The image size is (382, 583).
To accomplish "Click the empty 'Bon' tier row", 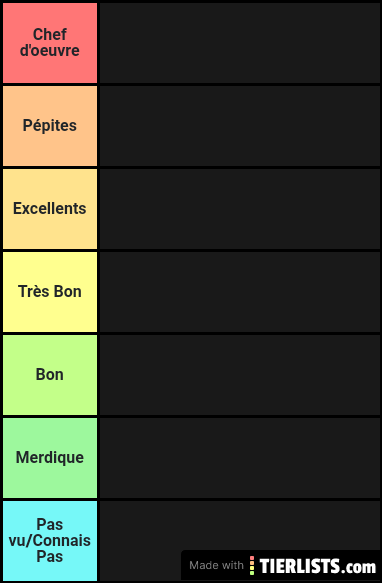I will [240, 375].
